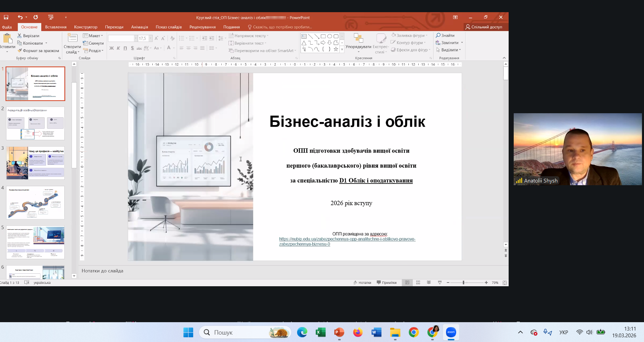Screen dimensions: 644x342
Task: Switch to slide sorter view in status bar
Action: 418,283
